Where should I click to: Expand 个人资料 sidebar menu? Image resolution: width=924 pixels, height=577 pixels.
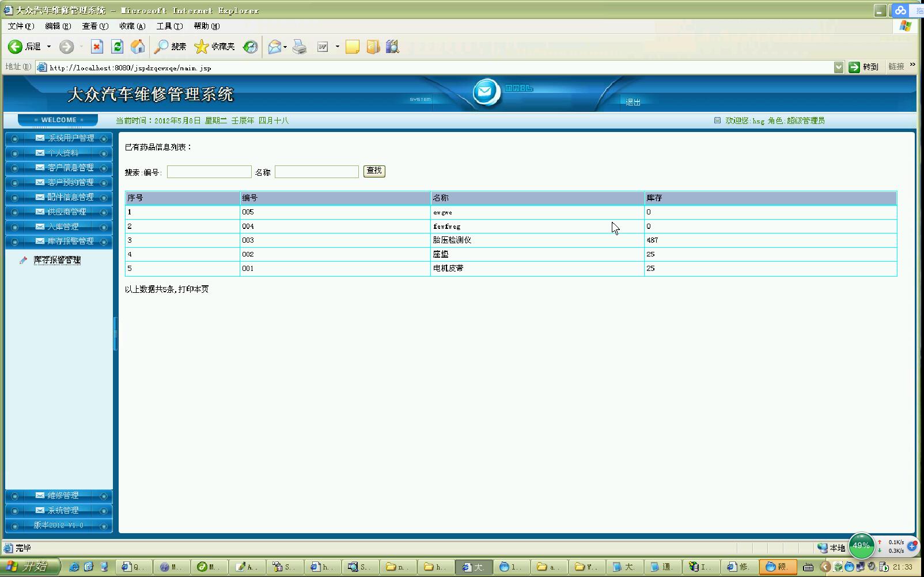coord(59,153)
